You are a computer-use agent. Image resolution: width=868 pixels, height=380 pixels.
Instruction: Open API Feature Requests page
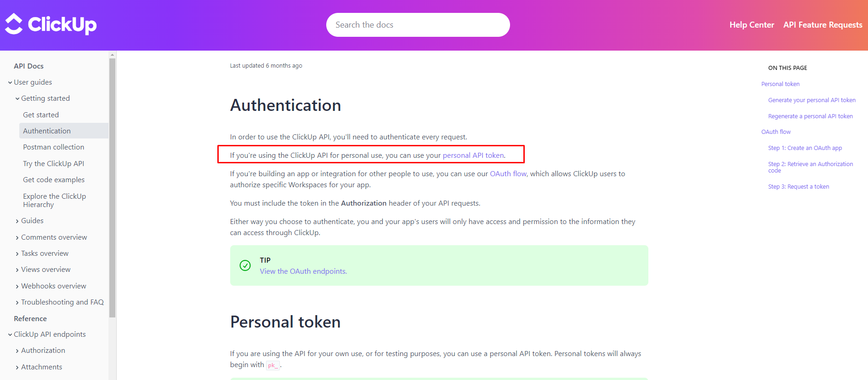(823, 25)
